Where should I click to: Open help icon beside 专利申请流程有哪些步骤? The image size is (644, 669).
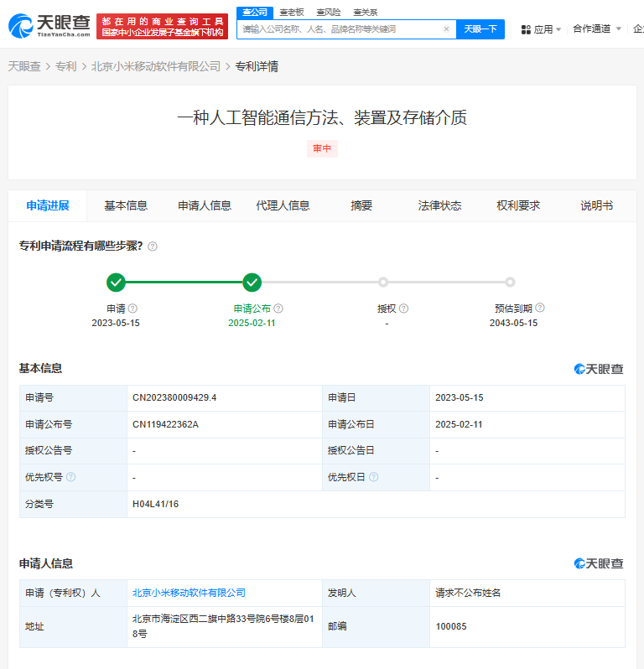click(153, 246)
